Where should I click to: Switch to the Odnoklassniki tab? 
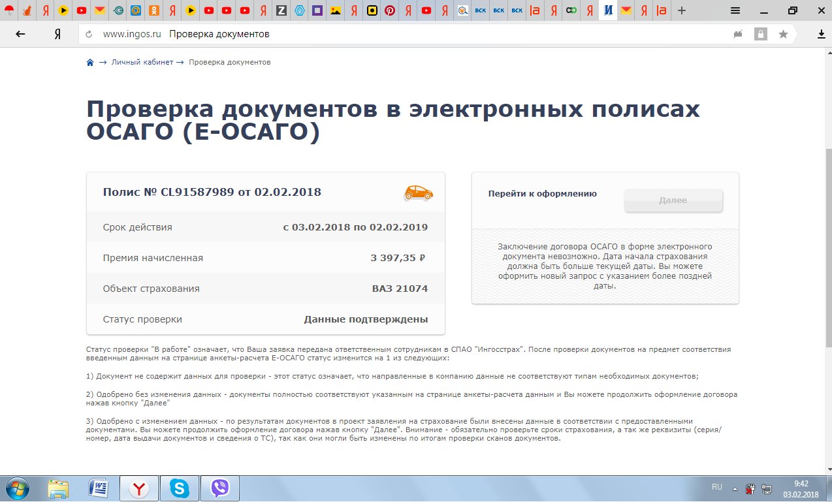(153, 10)
